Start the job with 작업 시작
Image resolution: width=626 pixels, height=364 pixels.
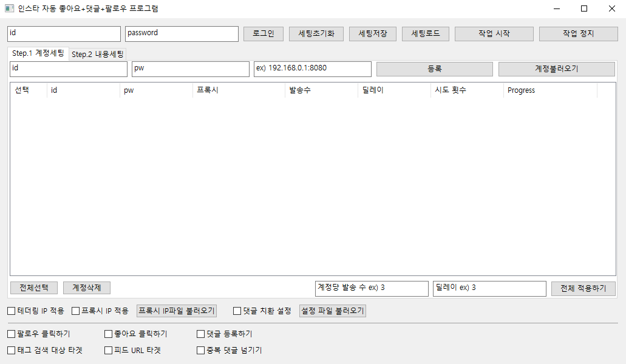[494, 34]
